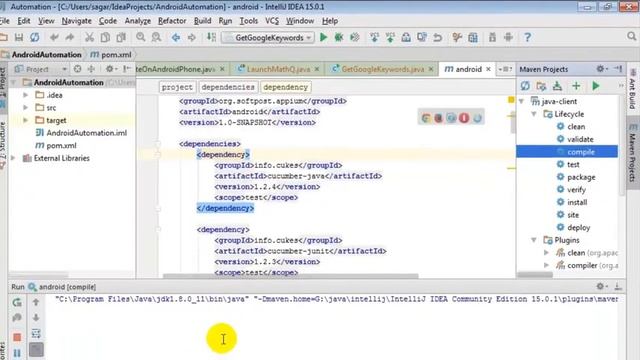The image size is (640, 360).
Task: Expand the compiler plugin node
Action: coord(547,265)
